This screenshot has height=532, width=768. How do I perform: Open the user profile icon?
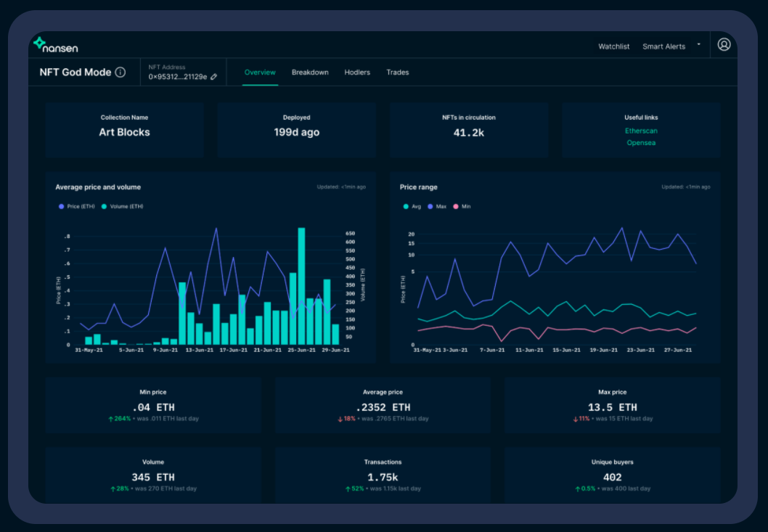click(x=724, y=44)
